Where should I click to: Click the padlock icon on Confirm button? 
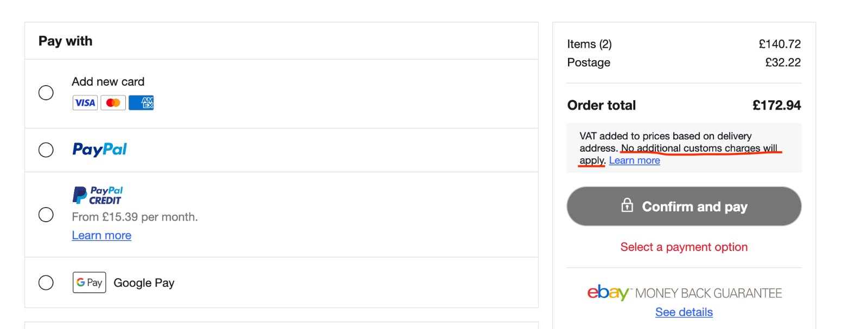point(627,205)
